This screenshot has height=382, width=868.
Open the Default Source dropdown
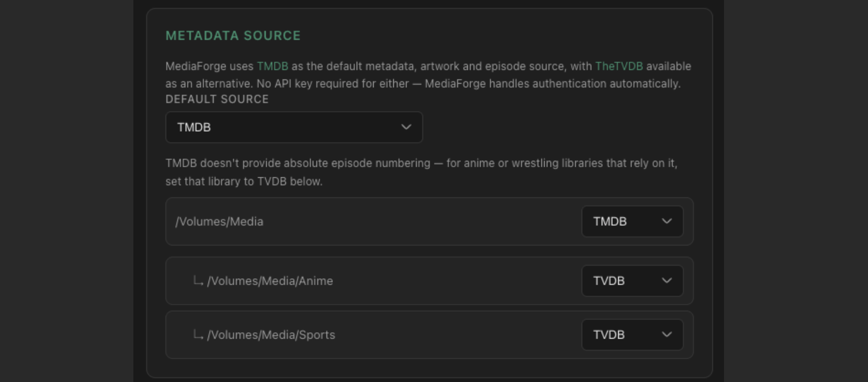(294, 127)
